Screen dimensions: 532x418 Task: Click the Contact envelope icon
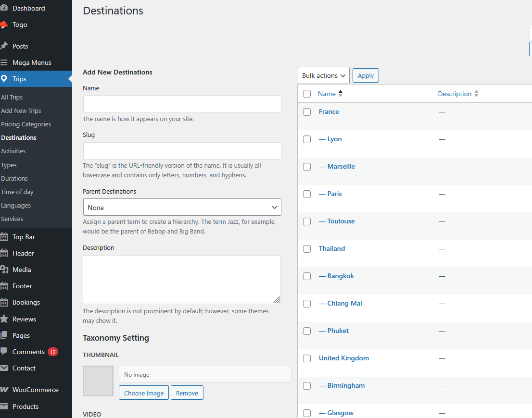point(4,368)
